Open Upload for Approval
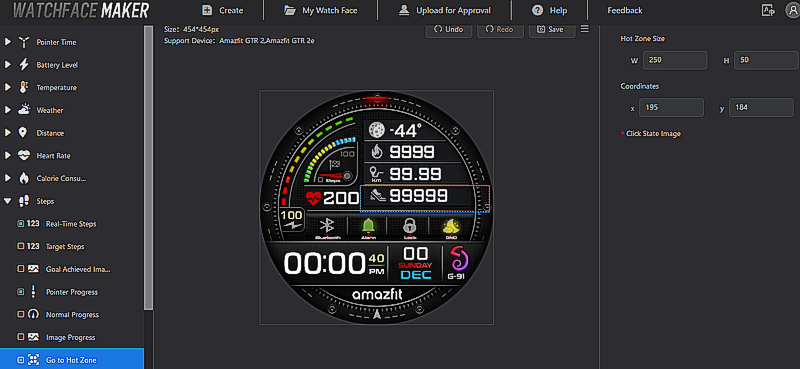Viewport: 800px width, 369px height. [444, 10]
